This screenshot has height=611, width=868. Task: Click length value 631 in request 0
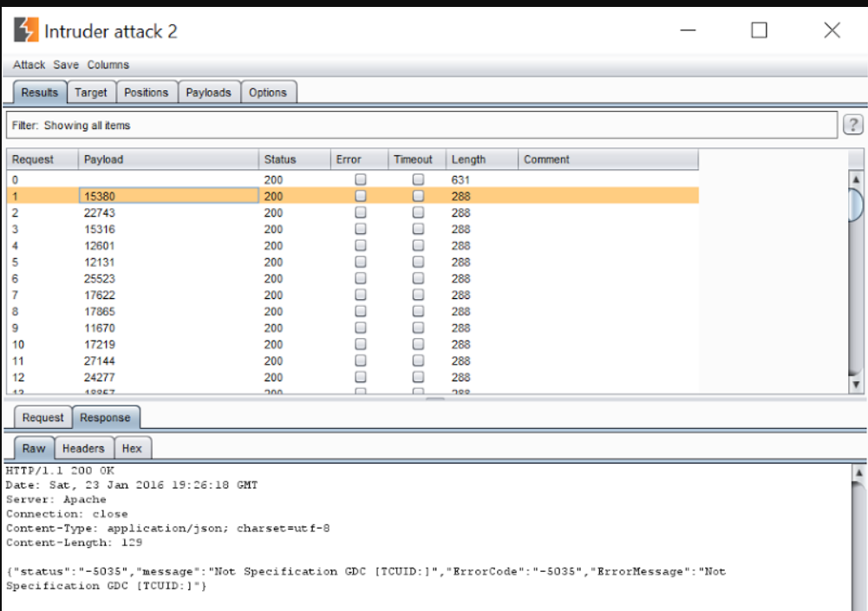[460, 180]
